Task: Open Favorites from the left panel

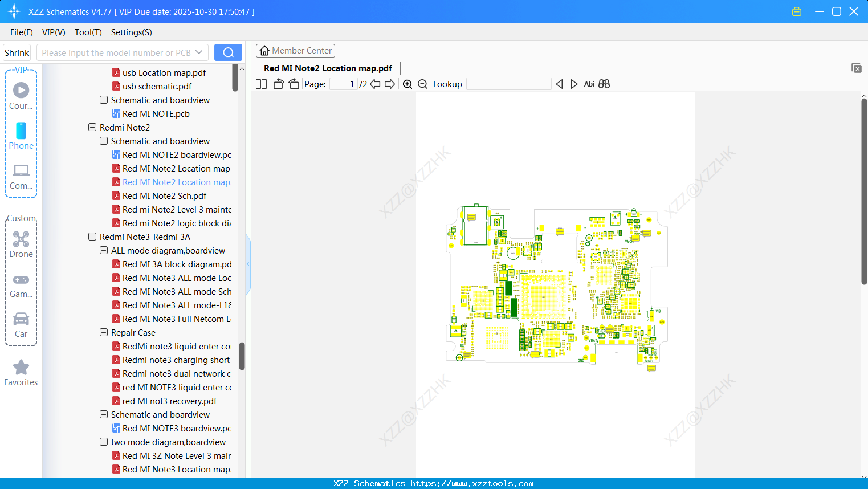Action: pyautogui.click(x=21, y=373)
